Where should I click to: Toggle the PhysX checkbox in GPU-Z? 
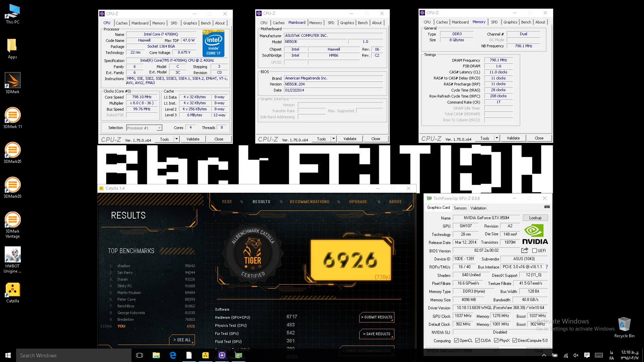[x=496, y=341]
